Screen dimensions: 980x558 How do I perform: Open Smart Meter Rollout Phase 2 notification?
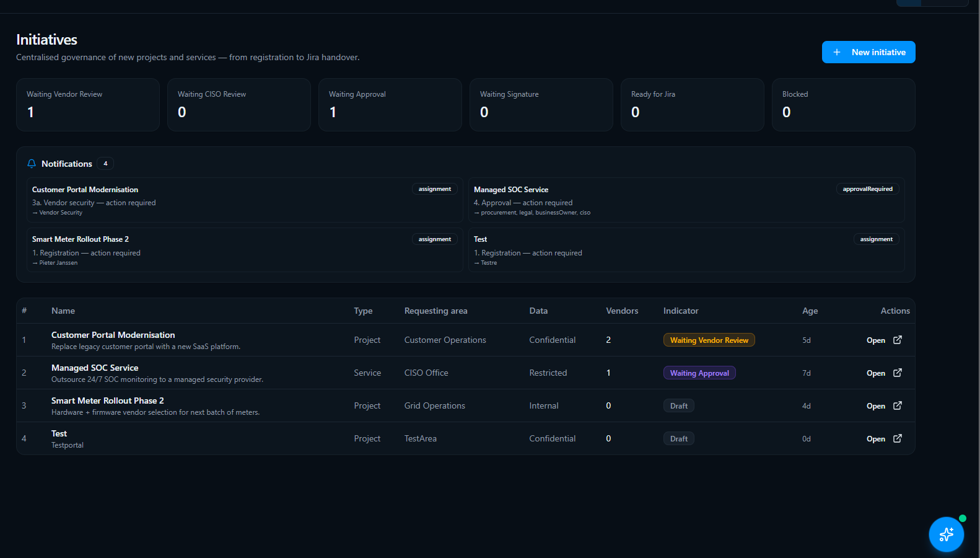[x=245, y=250]
